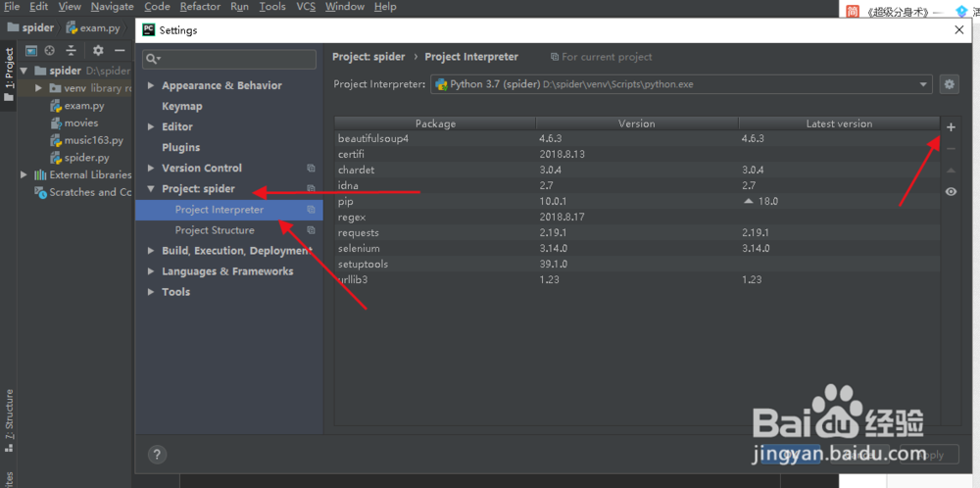Viewport: 980px width, 488px height.
Task: Select spider.py in the project tree
Action: point(80,158)
